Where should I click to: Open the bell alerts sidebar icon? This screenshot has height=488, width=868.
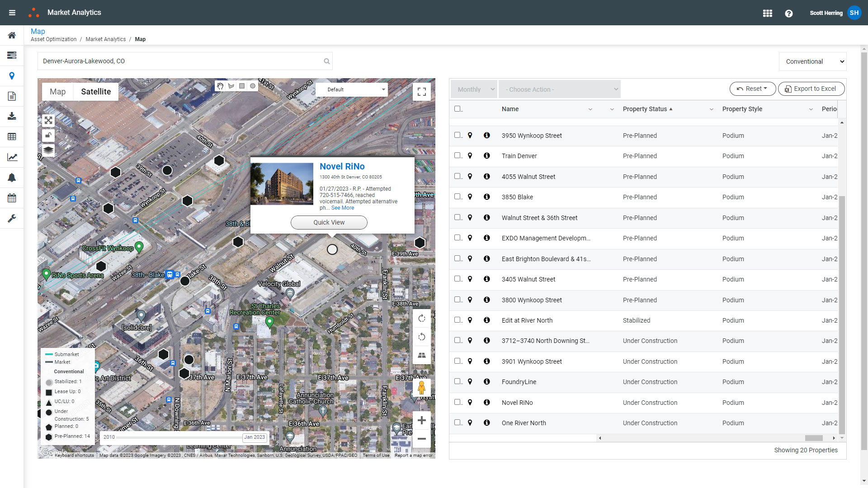pos(12,178)
